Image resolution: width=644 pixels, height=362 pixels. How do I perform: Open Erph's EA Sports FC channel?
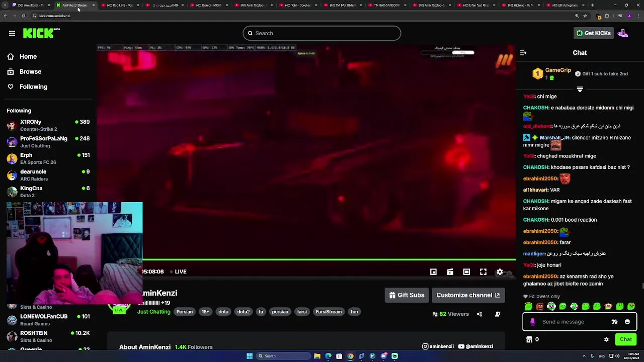[48, 158]
